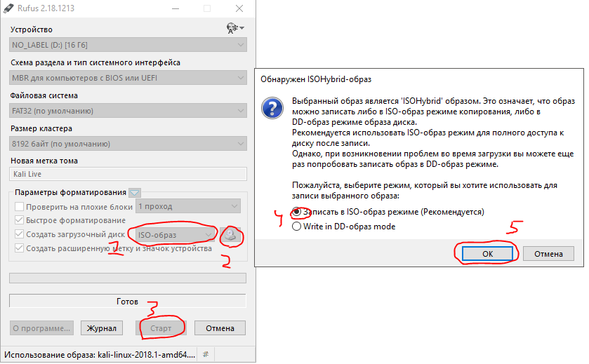Click the Старт button in Rufus
Viewport: 589px width, 364px height.
click(x=161, y=328)
